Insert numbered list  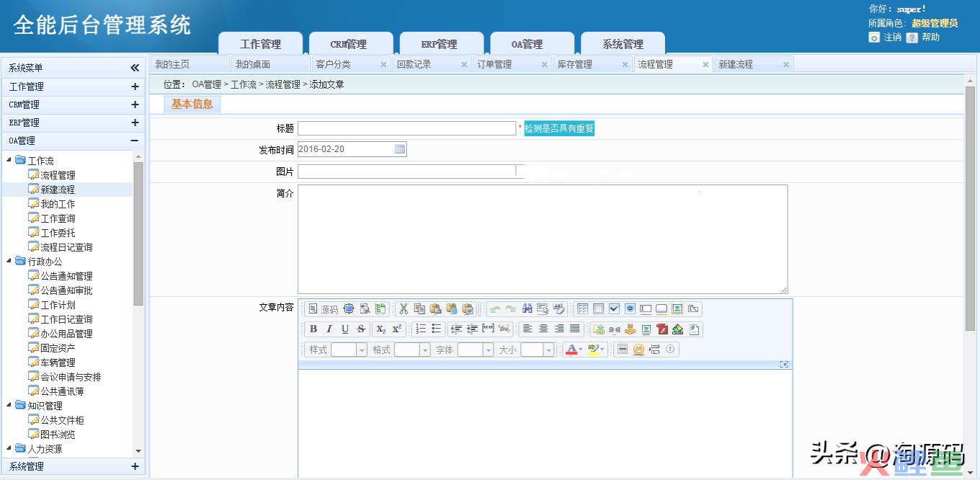point(421,329)
